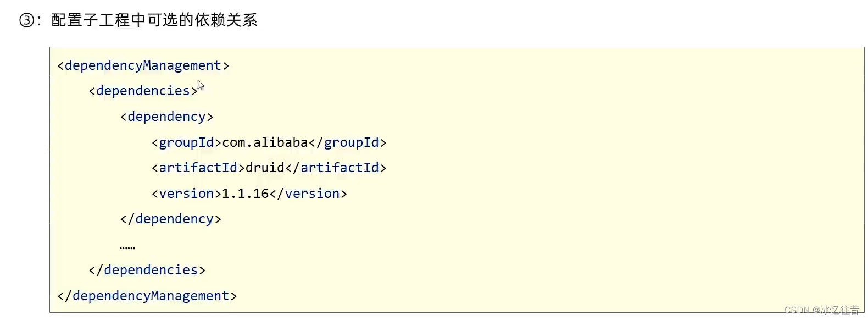
Task: Click the closing dependencies tag
Action: (x=147, y=270)
